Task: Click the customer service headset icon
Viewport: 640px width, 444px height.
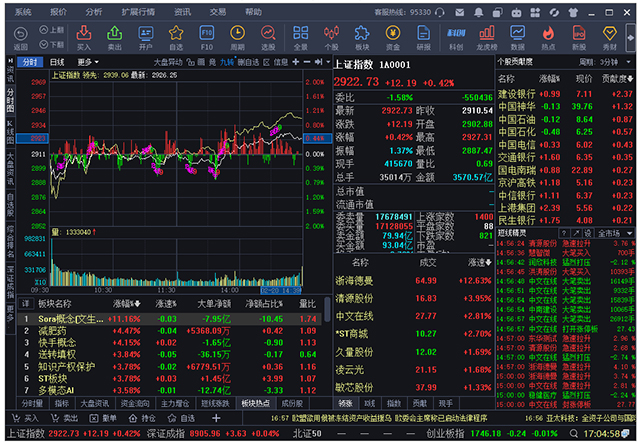Action: pyautogui.click(x=440, y=13)
